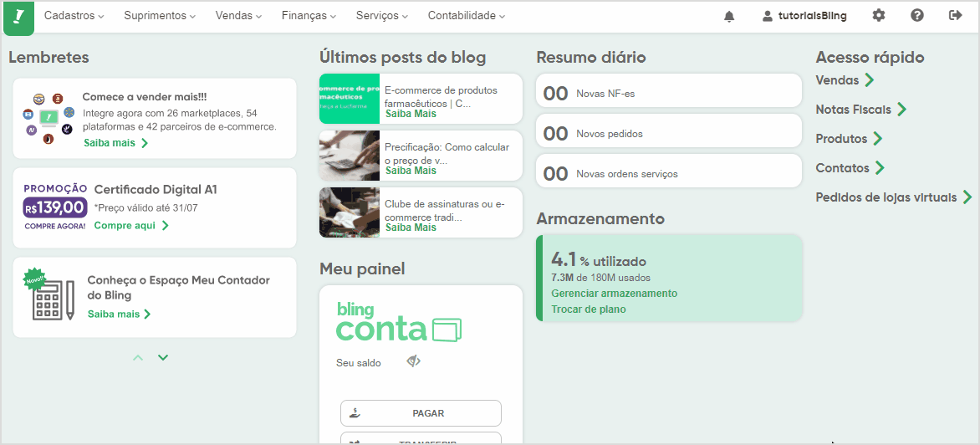
Task: Click the Clube de assinaturas blog thumbnail
Action: [x=350, y=212]
